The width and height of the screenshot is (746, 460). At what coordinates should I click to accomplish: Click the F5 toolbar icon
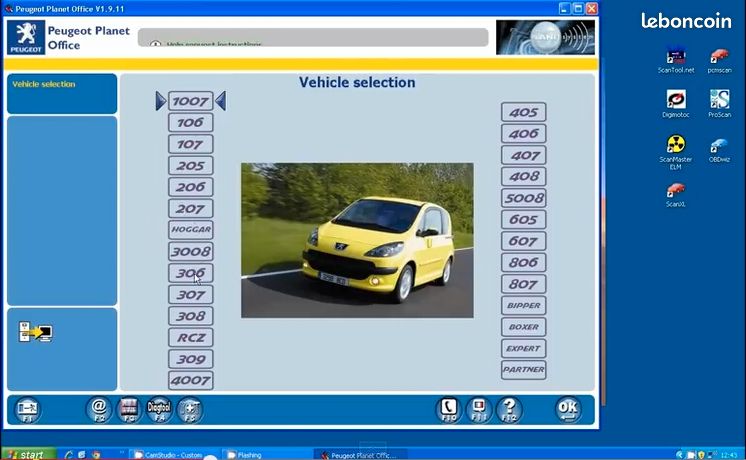point(190,410)
